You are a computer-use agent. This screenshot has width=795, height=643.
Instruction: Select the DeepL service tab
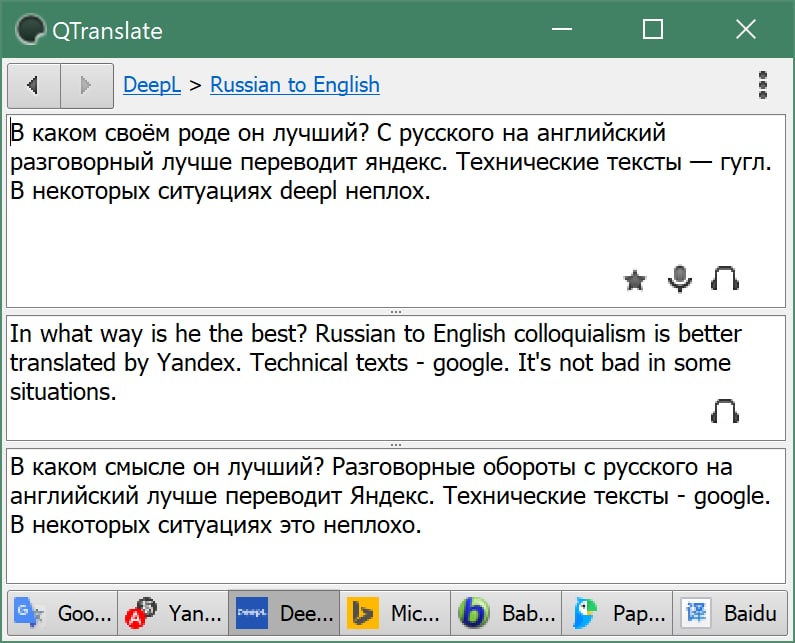284,613
